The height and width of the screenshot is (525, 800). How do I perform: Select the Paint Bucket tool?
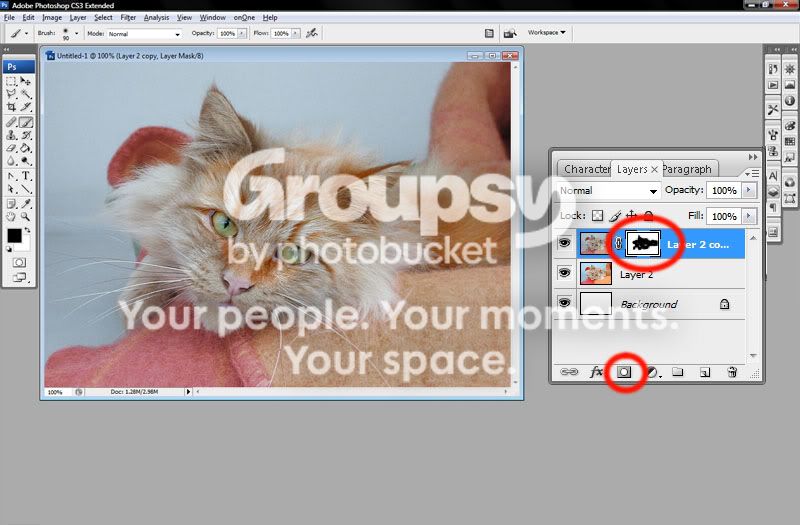tap(26, 148)
